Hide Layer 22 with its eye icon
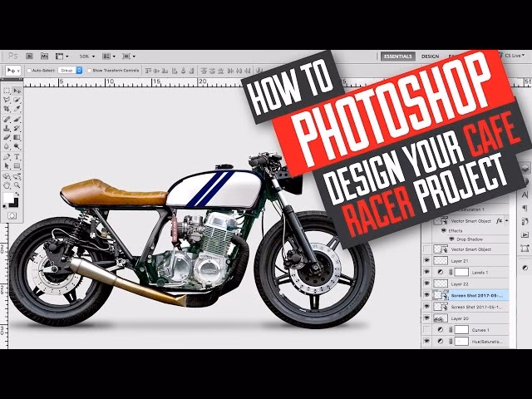 [426, 283]
